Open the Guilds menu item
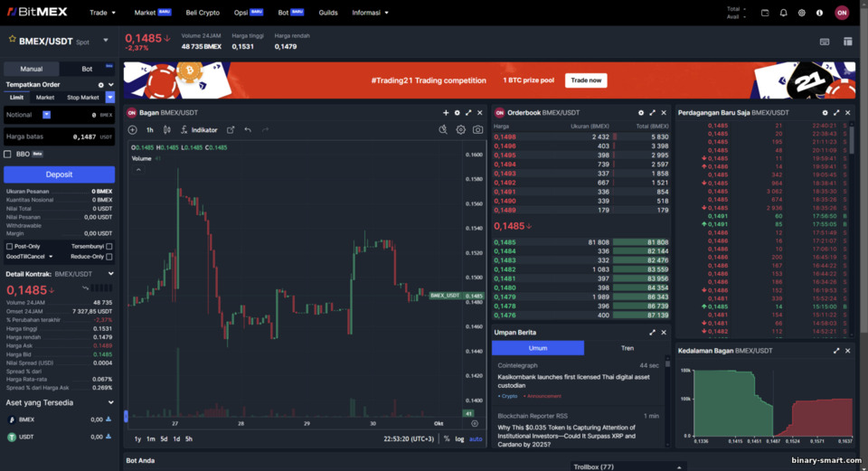 click(x=328, y=13)
